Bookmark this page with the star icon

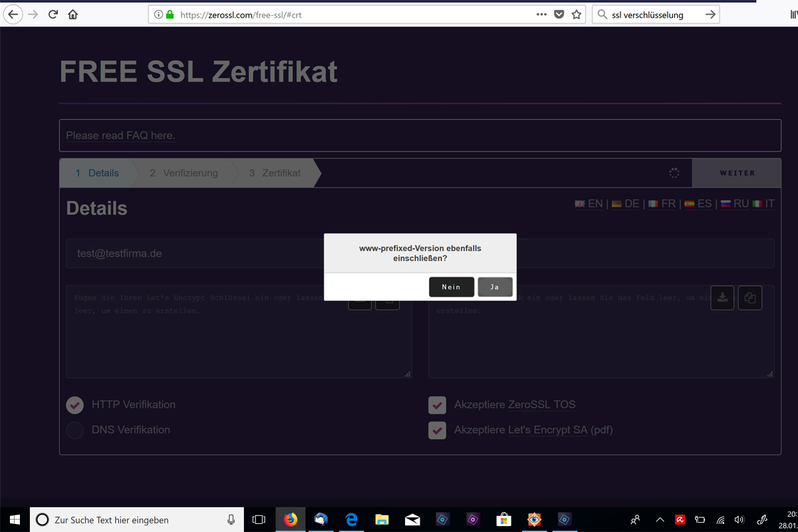[577, 15]
